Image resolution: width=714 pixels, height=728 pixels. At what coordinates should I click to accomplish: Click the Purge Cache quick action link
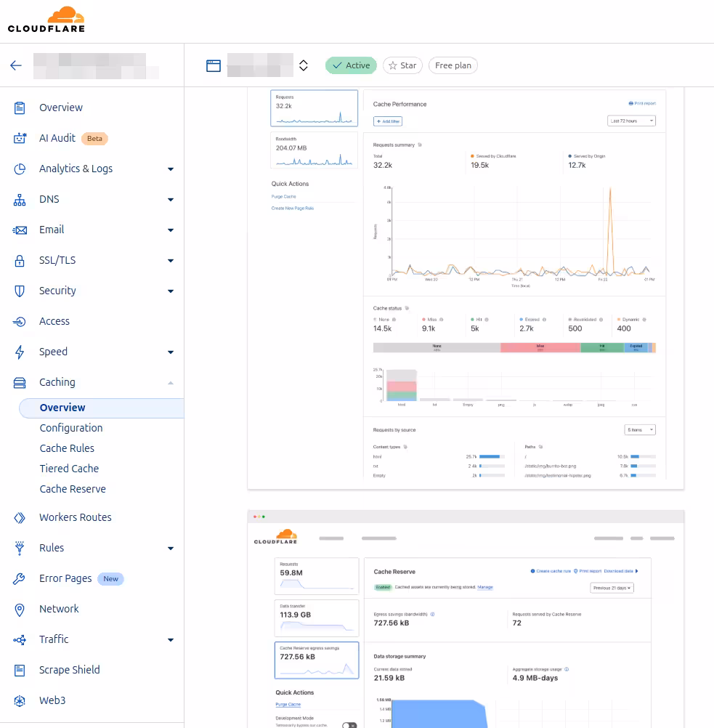pos(283,196)
